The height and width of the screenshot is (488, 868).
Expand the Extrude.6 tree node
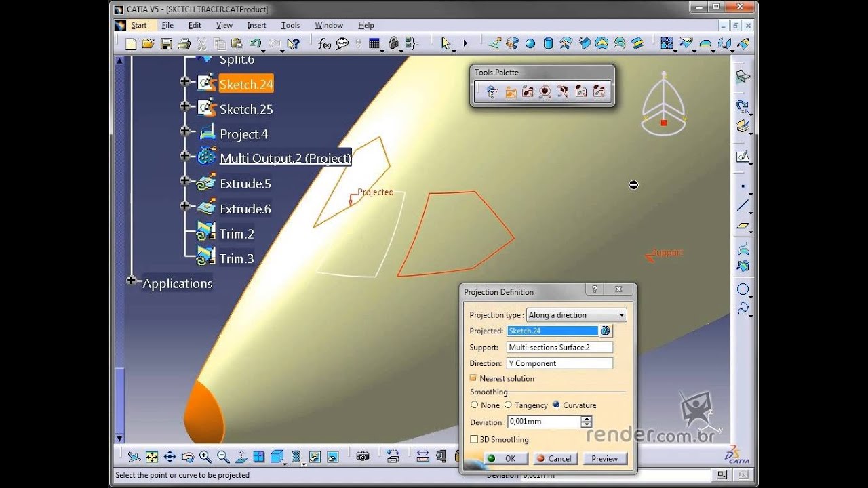[184, 205]
